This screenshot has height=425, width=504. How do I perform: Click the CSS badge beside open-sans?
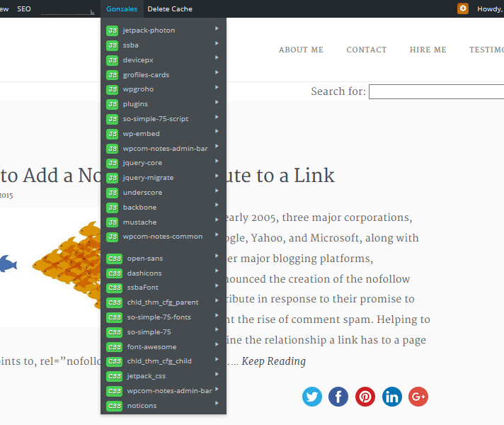click(115, 259)
